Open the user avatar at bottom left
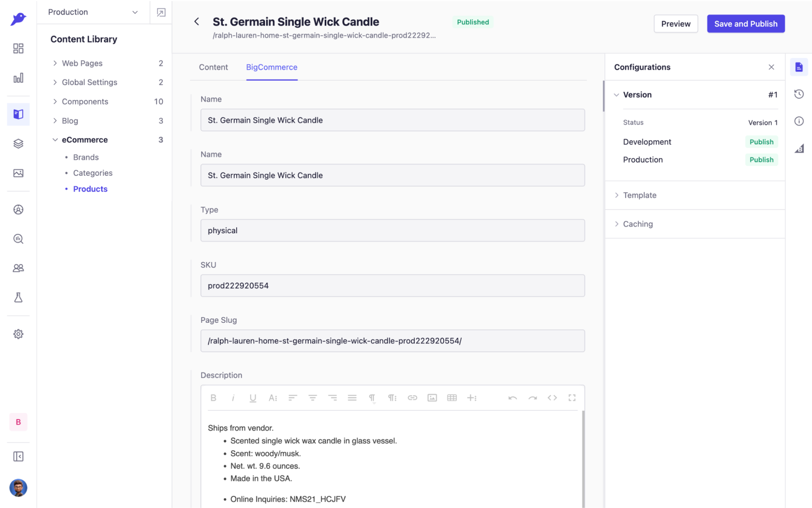 click(x=18, y=488)
